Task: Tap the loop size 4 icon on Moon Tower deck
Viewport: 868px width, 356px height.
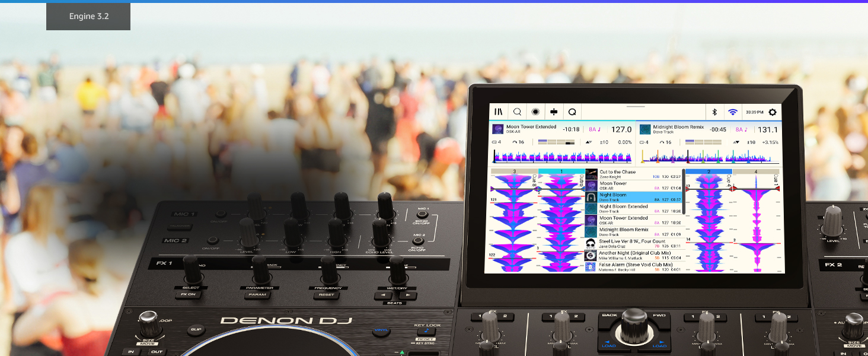Action: (496, 142)
